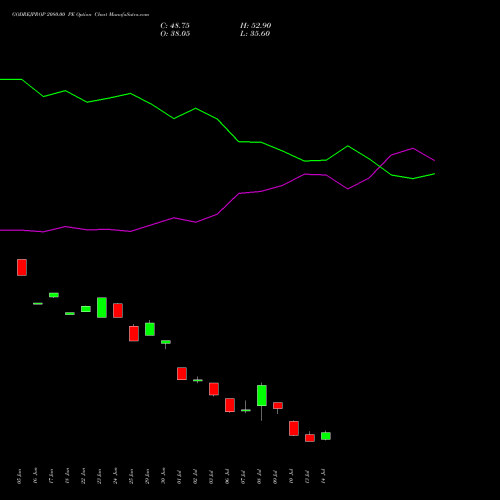Select the 08 Jul date label on axis
The image size is (500, 500).
(x=259, y=476)
